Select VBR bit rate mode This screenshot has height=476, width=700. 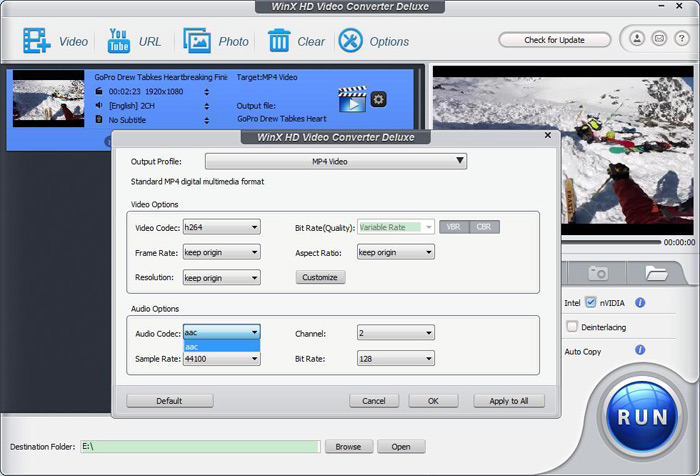coord(454,227)
